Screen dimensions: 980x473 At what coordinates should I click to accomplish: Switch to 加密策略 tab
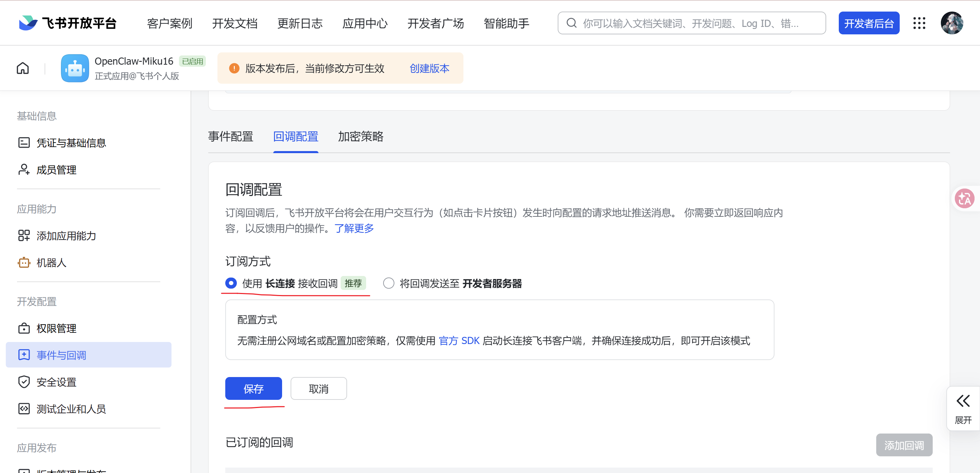[x=360, y=136]
